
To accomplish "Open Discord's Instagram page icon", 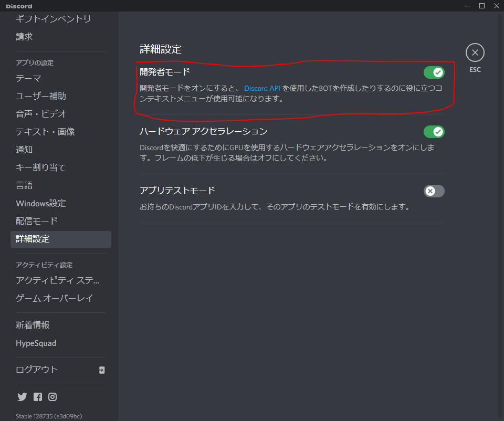I will pyautogui.click(x=52, y=397).
